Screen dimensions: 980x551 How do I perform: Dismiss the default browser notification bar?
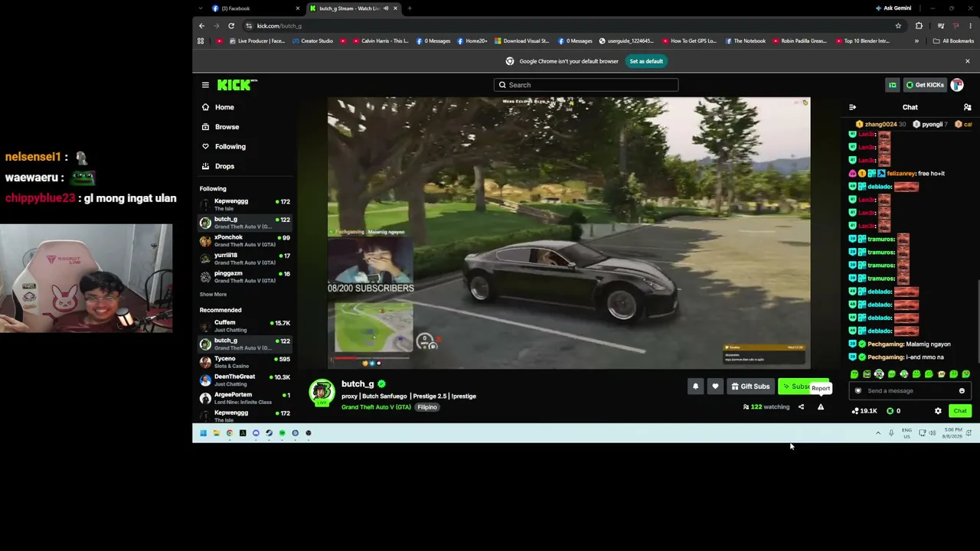pyautogui.click(x=967, y=61)
